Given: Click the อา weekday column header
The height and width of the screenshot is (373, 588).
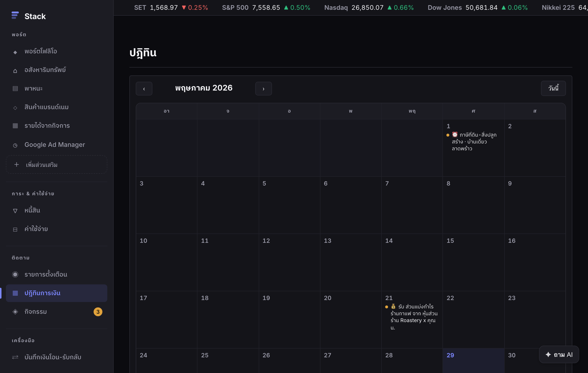Looking at the screenshot, I should (167, 111).
